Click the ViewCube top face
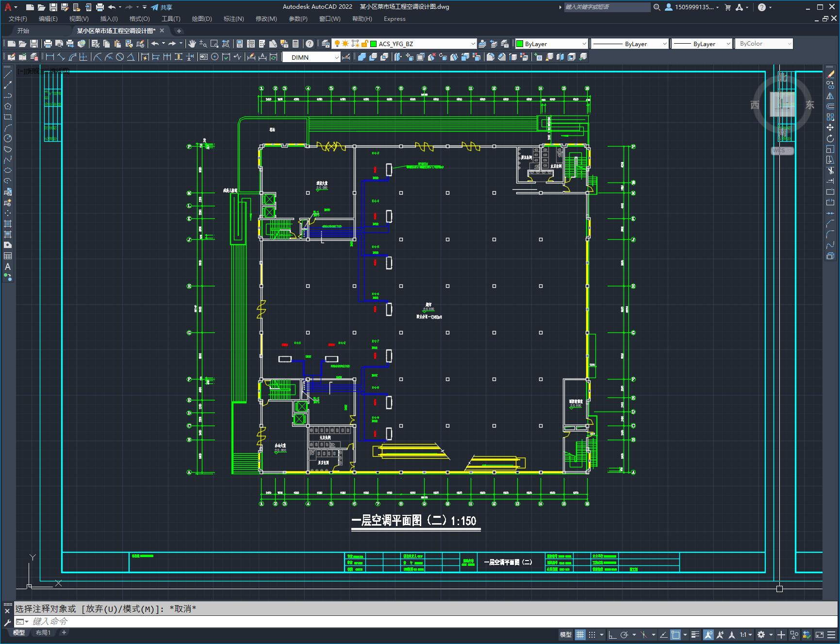Screen dimensions: 840x644 coord(782,104)
